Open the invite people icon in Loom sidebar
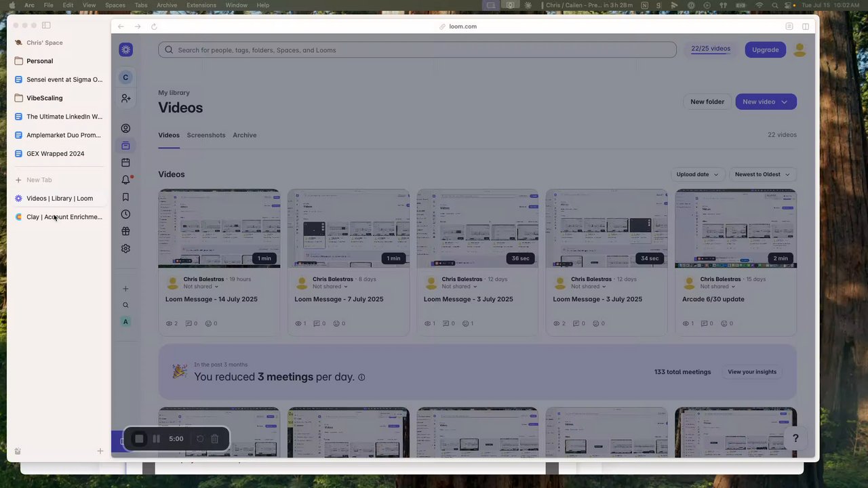Image resolution: width=868 pixels, height=488 pixels. (x=125, y=98)
